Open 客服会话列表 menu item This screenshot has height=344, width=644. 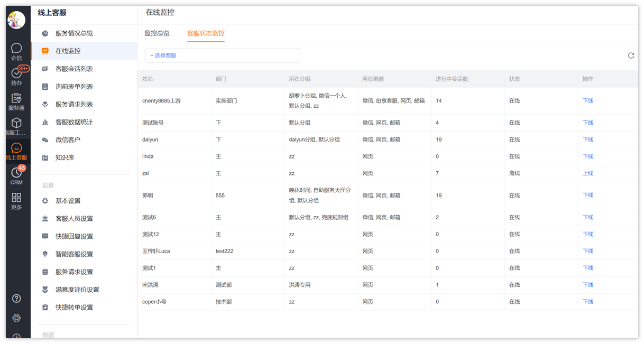coord(84,69)
